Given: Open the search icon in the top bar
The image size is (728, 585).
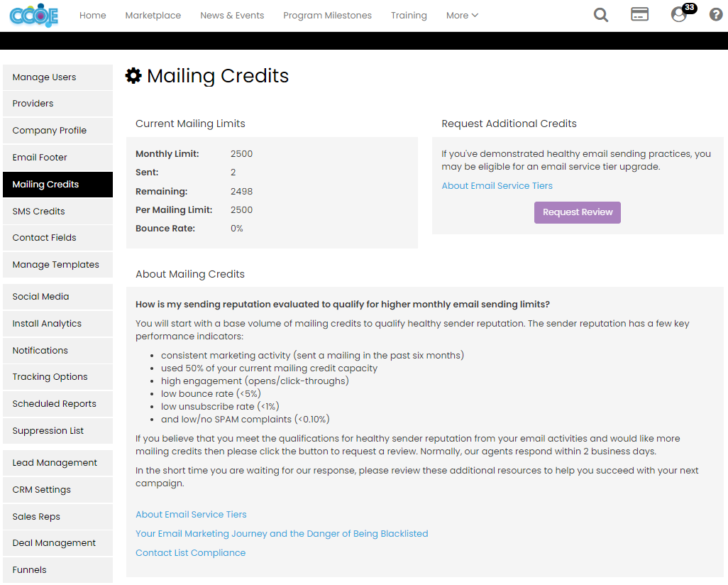Looking at the screenshot, I should pyautogui.click(x=600, y=14).
